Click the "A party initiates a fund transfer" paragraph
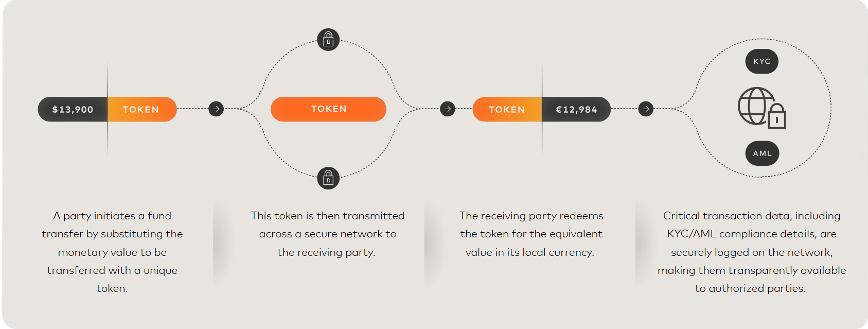The image size is (868, 329). point(112,252)
